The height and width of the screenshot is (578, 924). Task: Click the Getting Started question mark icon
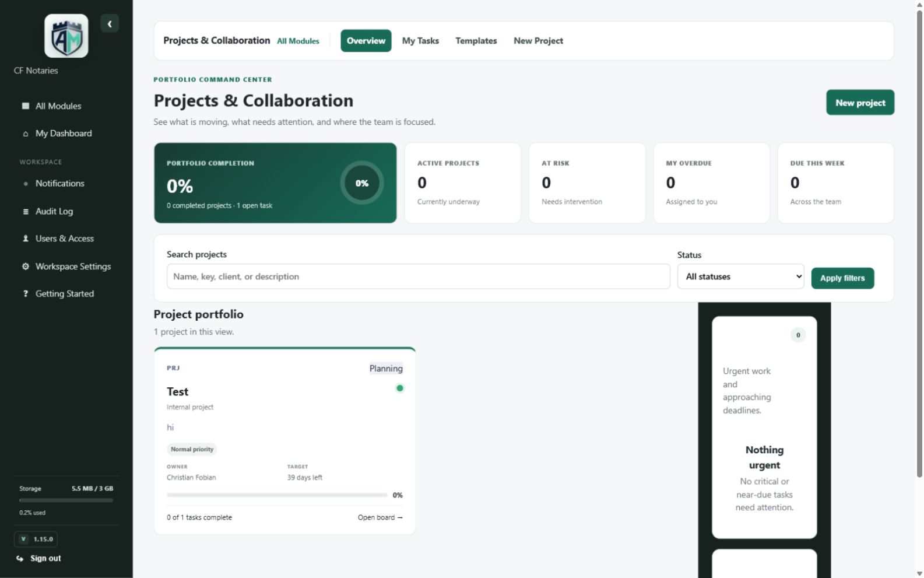tap(26, 294)
